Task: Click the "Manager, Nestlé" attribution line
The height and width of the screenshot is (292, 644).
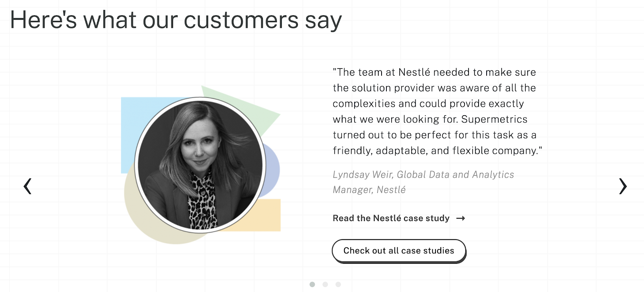Action: click(x=369, y=190)
